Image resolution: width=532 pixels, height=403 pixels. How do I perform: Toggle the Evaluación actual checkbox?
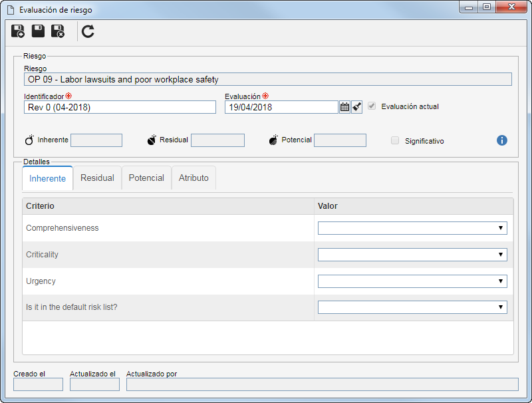[372, 106]
